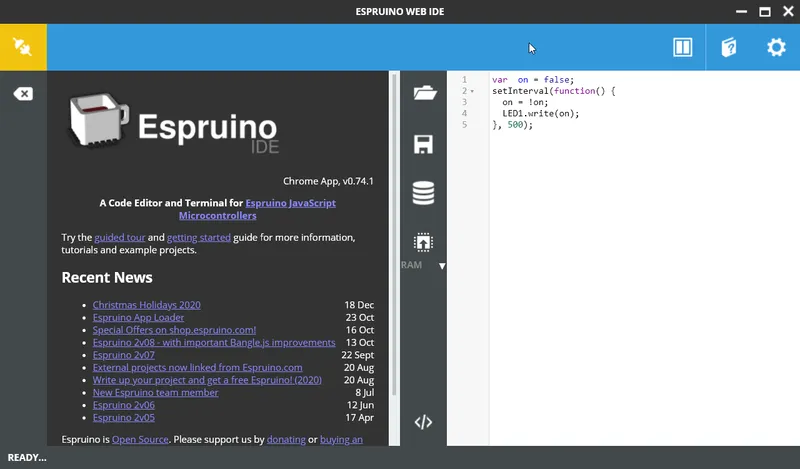Switch editor mode with the code brackets icon
The image size is (800, 469).
pos(423,422)
